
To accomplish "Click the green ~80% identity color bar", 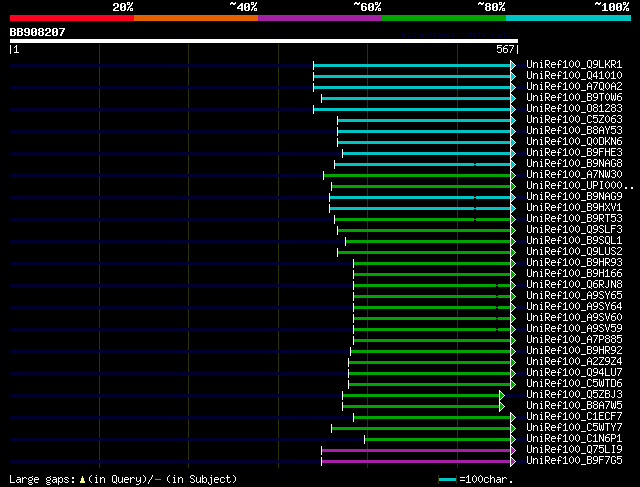I will click(x=444, y=18).
